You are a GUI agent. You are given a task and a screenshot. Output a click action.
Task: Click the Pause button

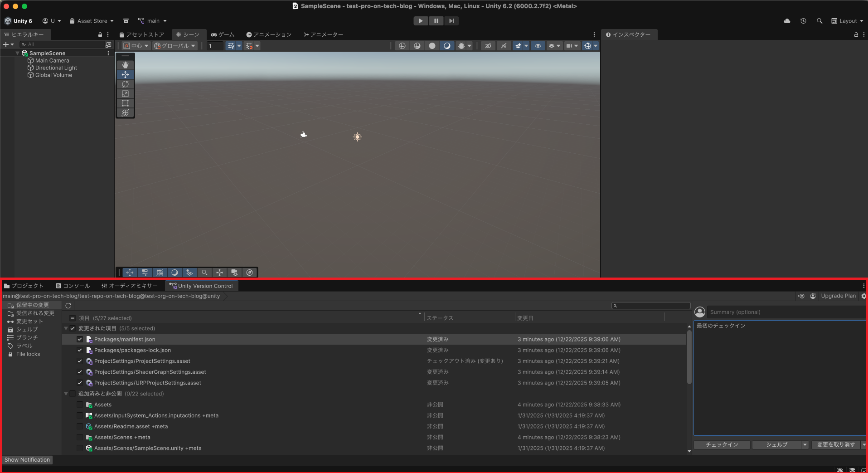(436, 21)
